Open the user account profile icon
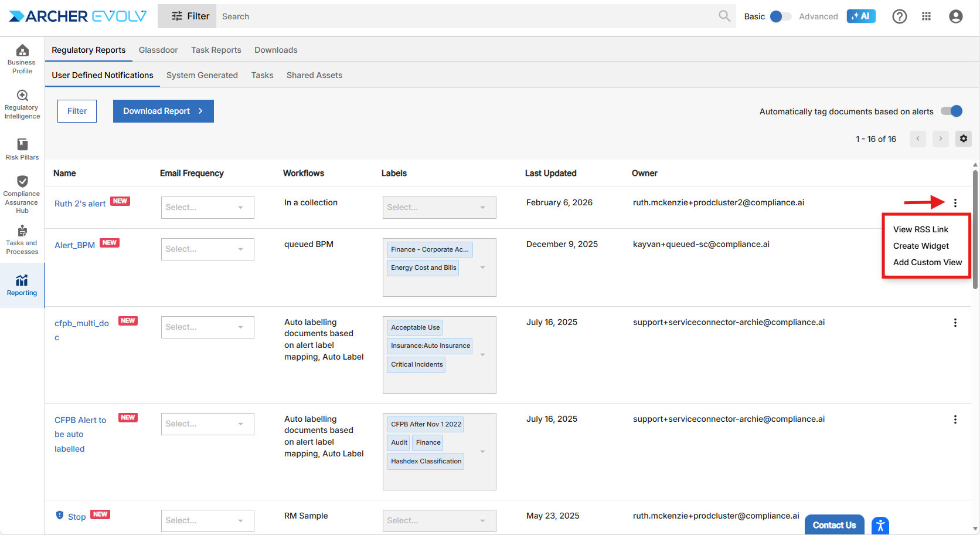This screenshot has height=535, width=980. coord(955,16)
